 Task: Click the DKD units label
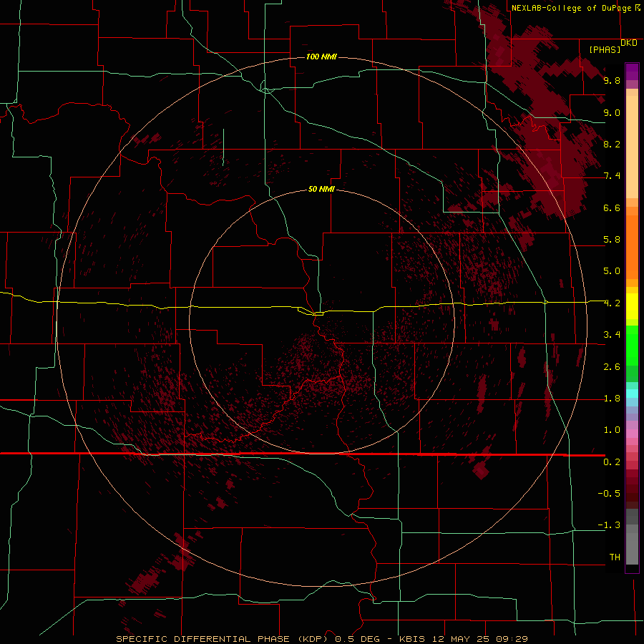628,43
